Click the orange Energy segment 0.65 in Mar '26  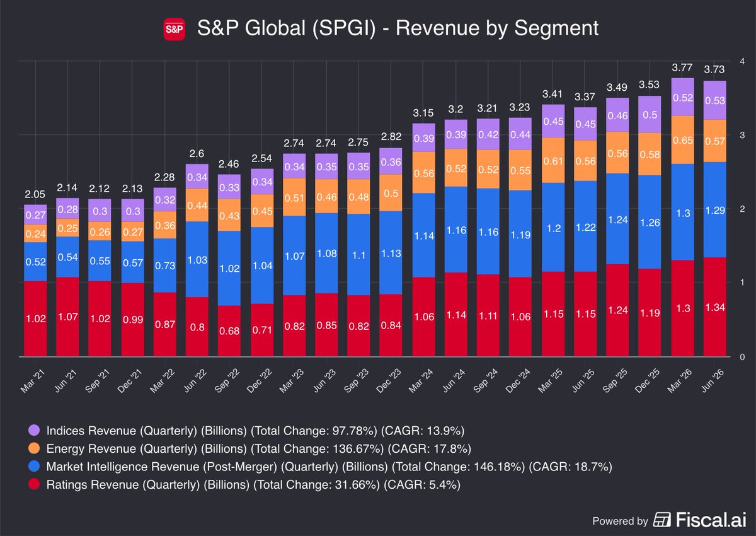(682, 140)
